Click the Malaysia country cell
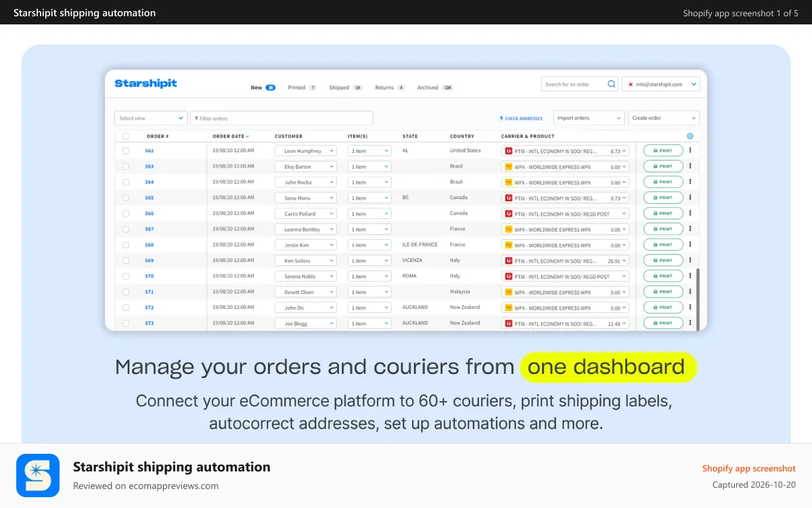 tap(460, 292)
